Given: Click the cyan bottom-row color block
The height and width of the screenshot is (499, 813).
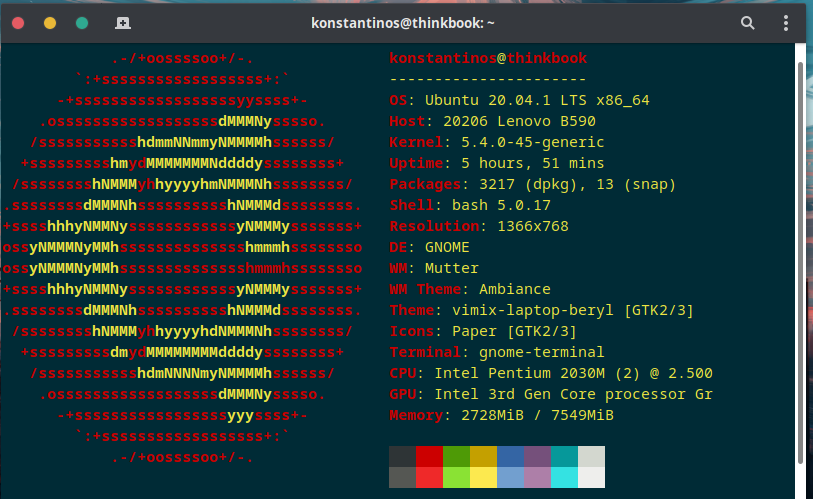Looking at the screenshot, I should 564,477.
